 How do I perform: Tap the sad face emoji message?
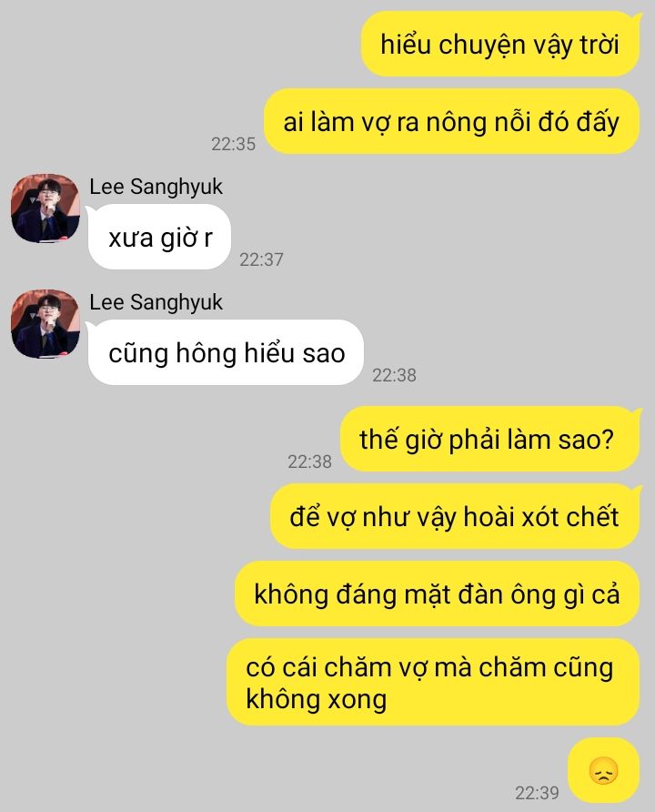pyautogui.click(x=604, y=772)
